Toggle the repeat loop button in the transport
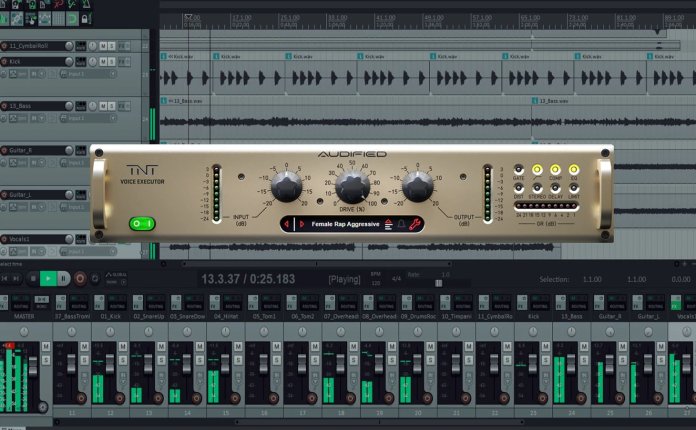Image resolution: width=696 pixels, height=430 pixels. point(95,279)
